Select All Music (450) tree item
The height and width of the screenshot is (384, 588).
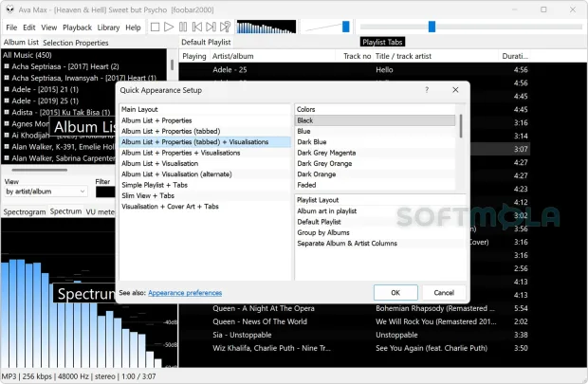coord(28,55)
